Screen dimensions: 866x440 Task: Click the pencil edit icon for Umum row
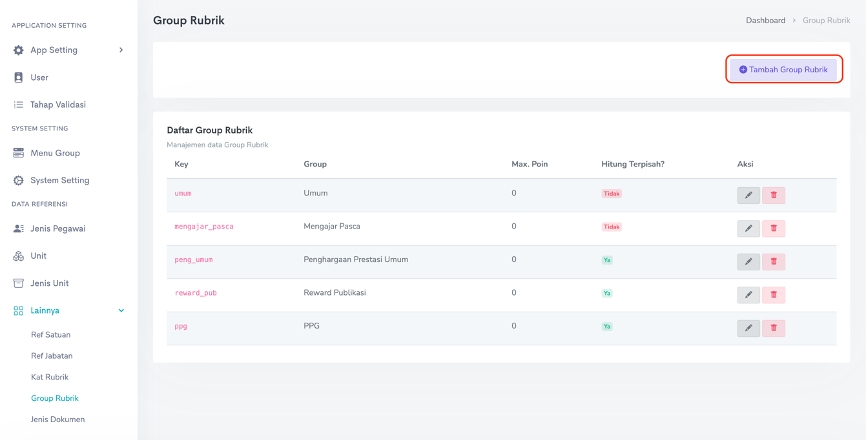tap(748, 195)
